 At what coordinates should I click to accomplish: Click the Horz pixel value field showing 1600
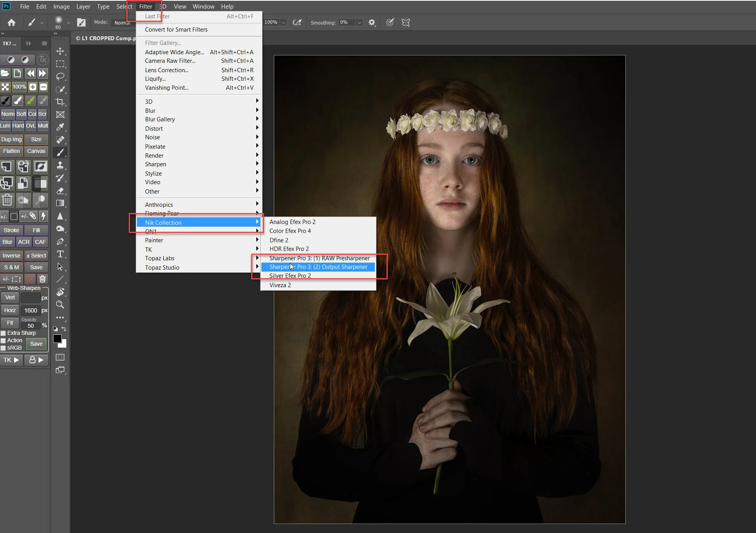(x=31, y=310)
